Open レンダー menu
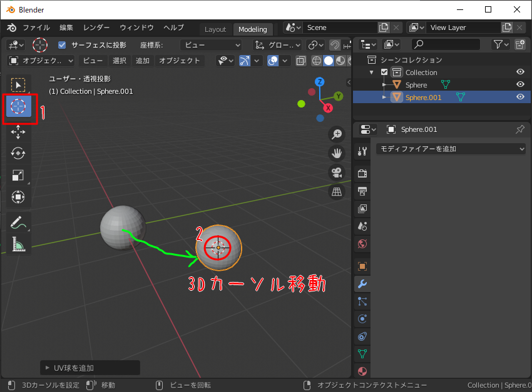Screen dimensions: 532x392 (x=96, y=28)
